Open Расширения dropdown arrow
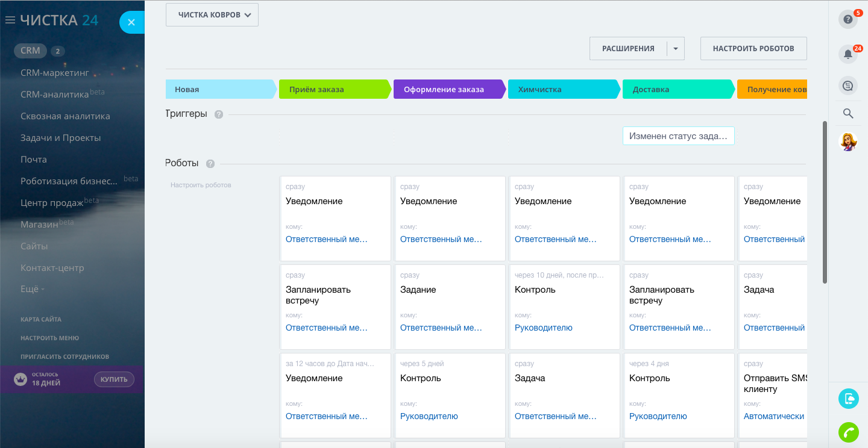Viewport: 868px width, 448px height. [676, 49]
